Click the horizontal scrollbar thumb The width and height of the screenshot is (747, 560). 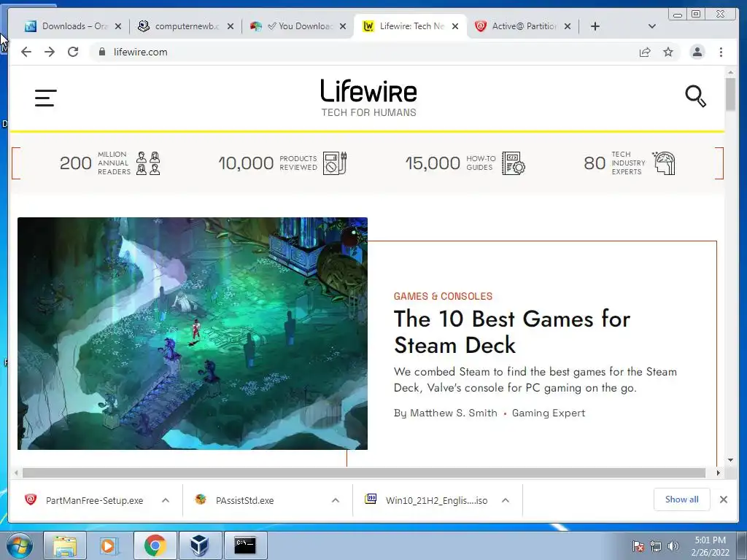click(364, 472)
